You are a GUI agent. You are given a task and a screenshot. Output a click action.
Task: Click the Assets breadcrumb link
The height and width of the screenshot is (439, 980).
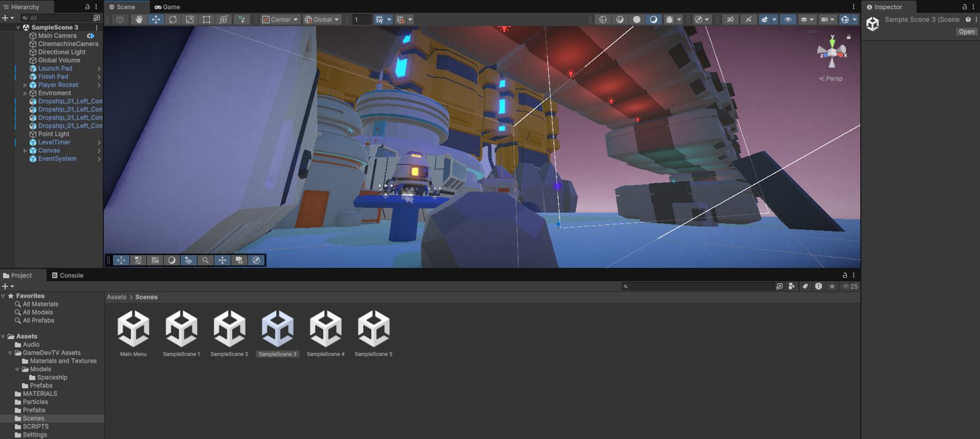point(116,297)
